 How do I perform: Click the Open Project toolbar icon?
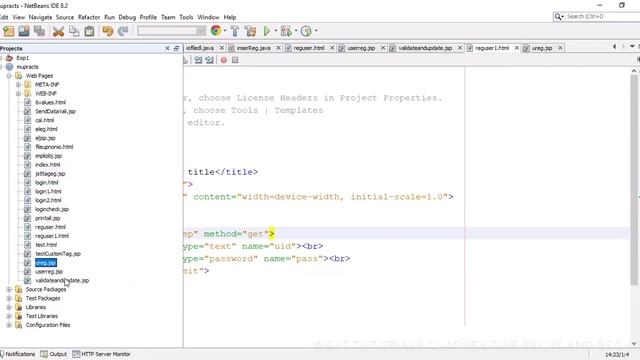(24, 31)
